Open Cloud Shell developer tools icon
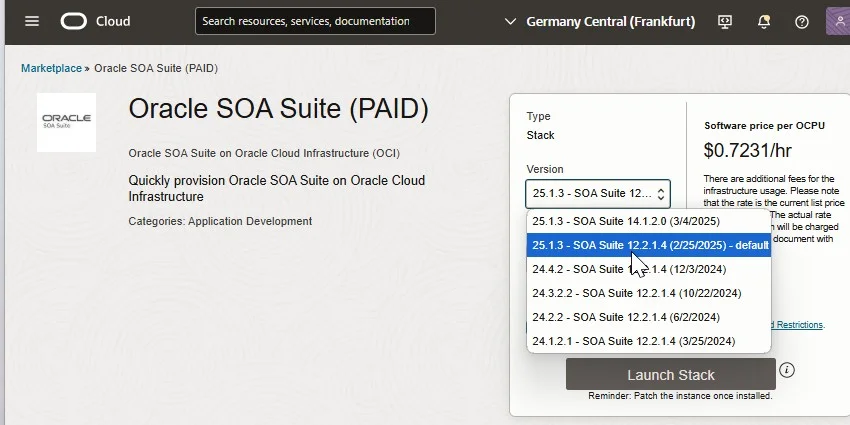 pos(725,22)
